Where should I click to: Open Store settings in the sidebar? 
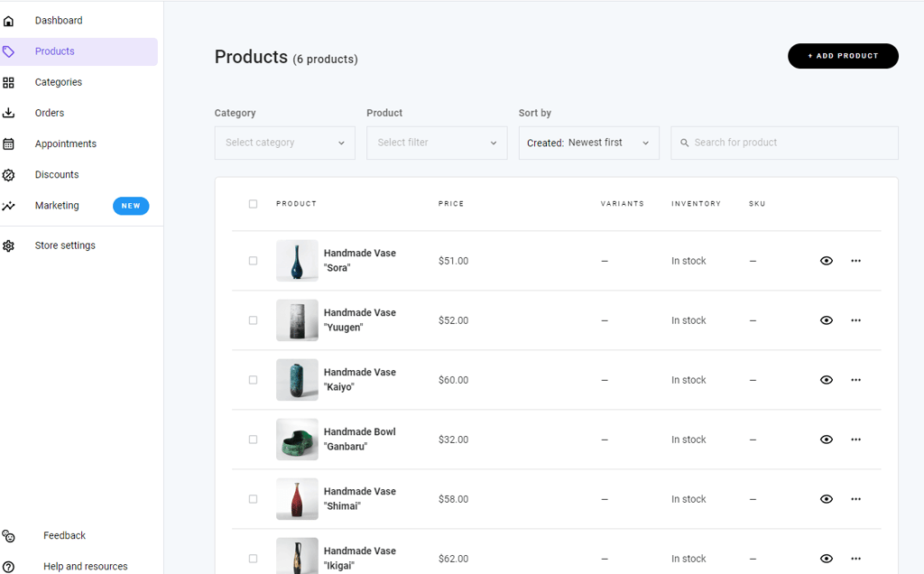[65, 245]
